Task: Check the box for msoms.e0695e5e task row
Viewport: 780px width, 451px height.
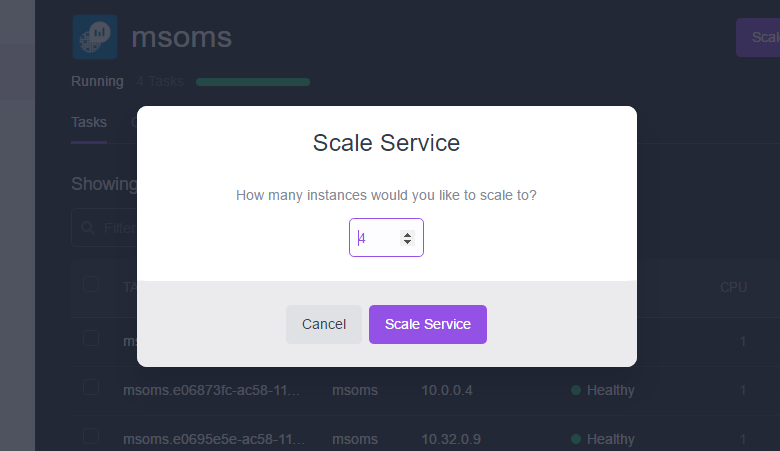Action: click(91, 436)
